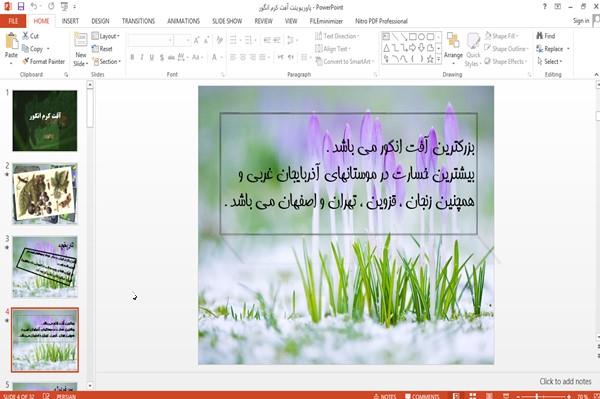Reset the slide layout

102,49
